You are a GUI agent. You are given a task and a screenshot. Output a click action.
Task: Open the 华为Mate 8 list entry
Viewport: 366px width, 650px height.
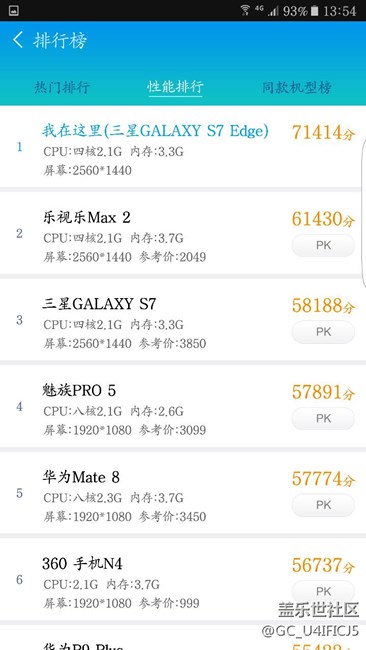pos(183,492)
